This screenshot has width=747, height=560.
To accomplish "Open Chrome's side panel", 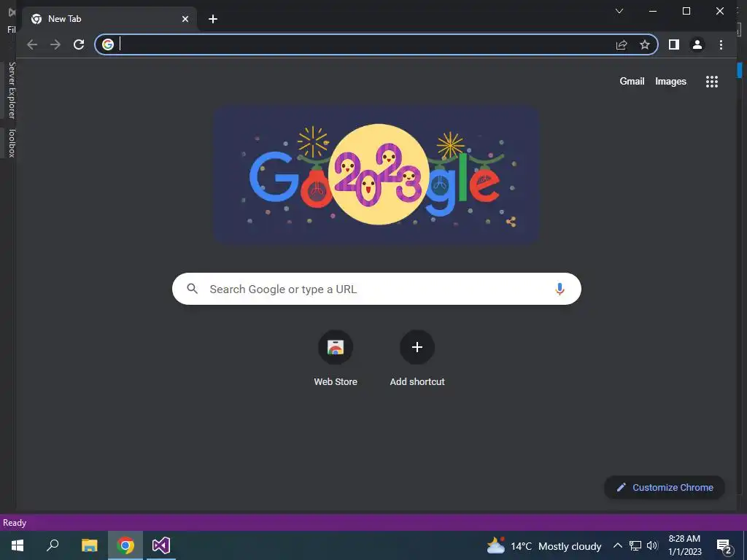I will pyautogui.click(x=673, y=44).
